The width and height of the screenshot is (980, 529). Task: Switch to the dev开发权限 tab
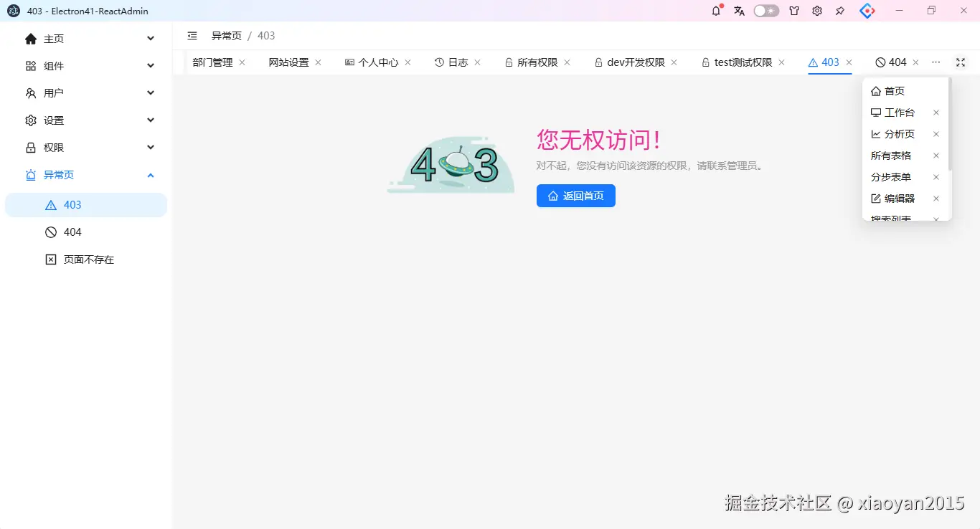tap(630, 62)
